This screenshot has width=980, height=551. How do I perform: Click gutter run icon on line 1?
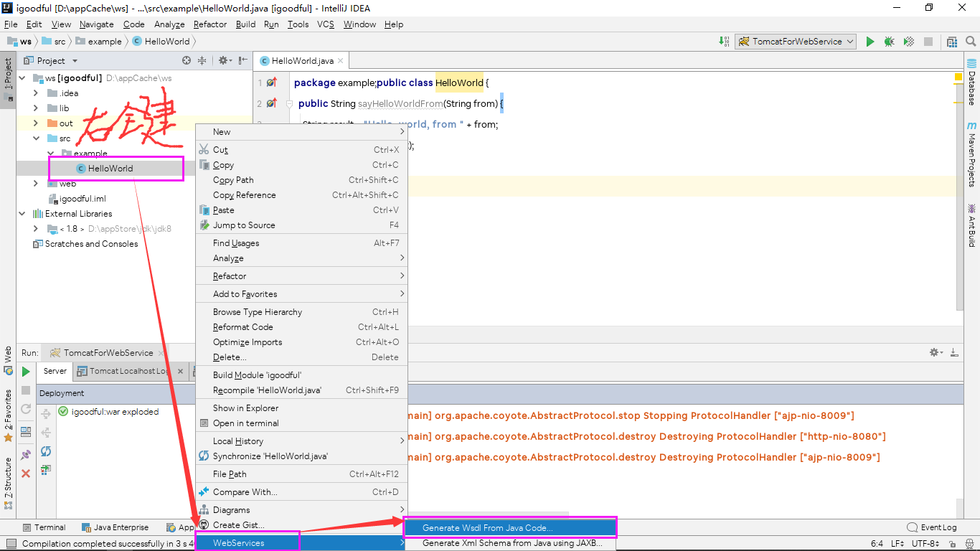[x=271, y=83]
